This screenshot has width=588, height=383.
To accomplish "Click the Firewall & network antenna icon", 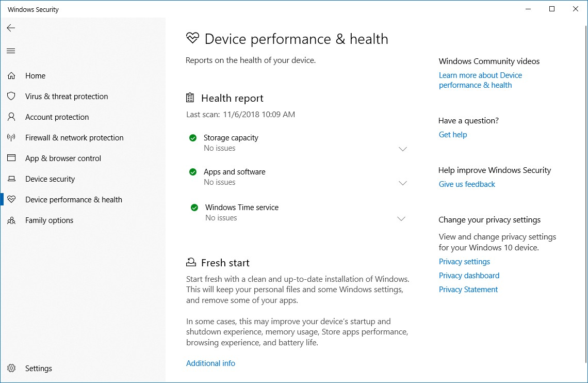I will click(x=11, y=137).
